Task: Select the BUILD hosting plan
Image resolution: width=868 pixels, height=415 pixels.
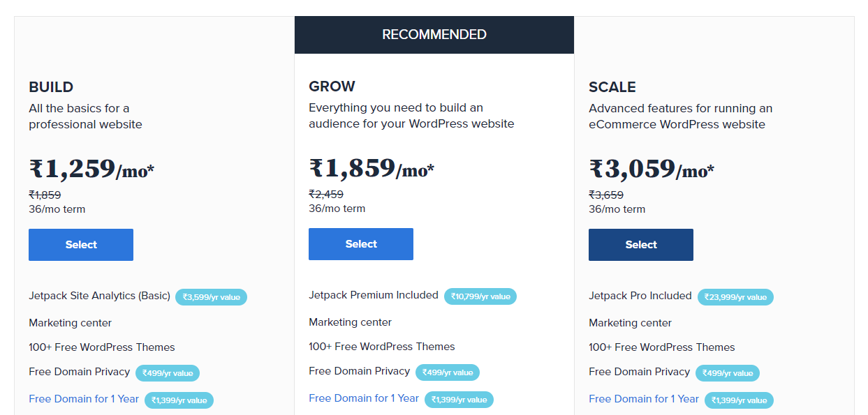Action: (x=81, y=245)
